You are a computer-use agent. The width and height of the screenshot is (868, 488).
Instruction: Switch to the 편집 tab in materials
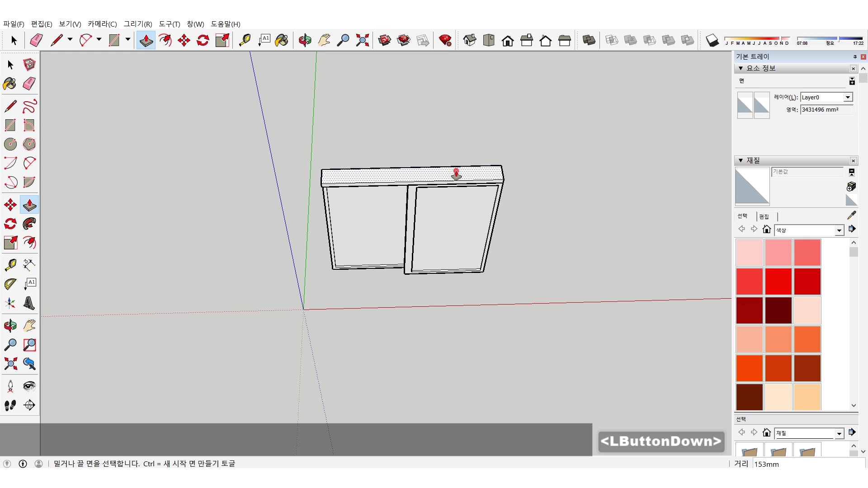click(764, 216)
